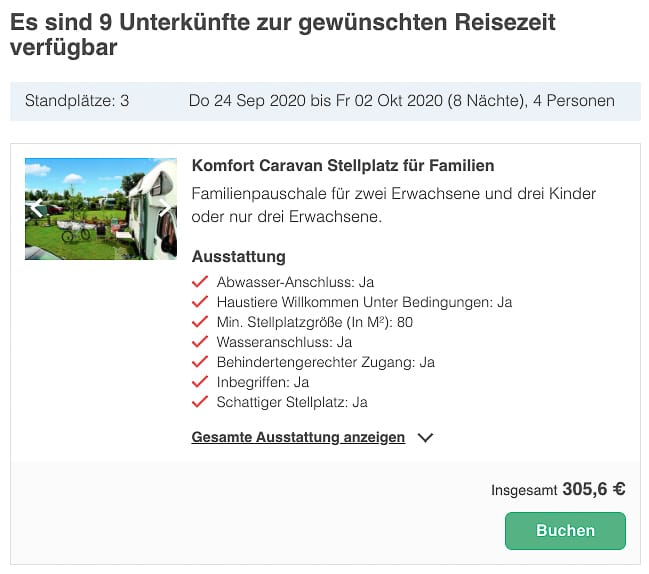Image resolution: width=649 pixels, height=574 pixels.
Task: Click the Inbegriffen checkmark icon
Action: click(x=200, y=382)
